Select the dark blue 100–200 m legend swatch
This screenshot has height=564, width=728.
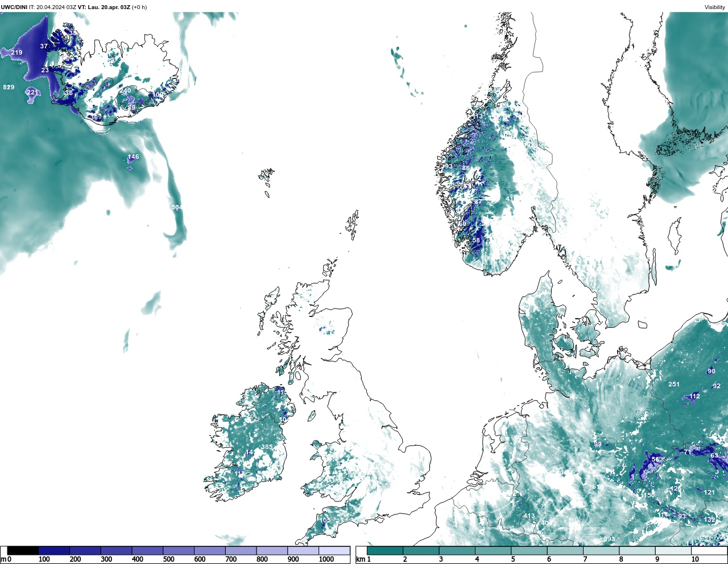tap(54, 551)
